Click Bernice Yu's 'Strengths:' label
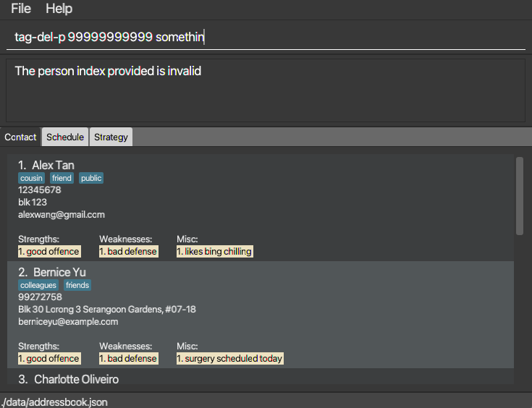Image resolution: width=532 pixels, height=408 pixels. coord(38,347)
